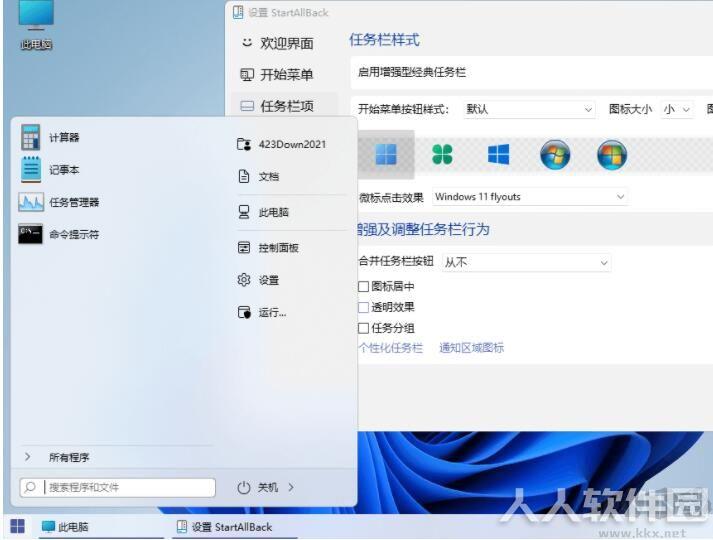Open the Windows 11 flyouts dropdown
The image size is (713, 540).
[530, 197]
